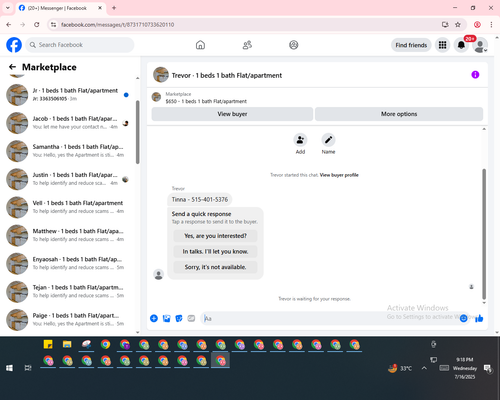
Task: Send a thumbs up like
Action: [479, 318]
